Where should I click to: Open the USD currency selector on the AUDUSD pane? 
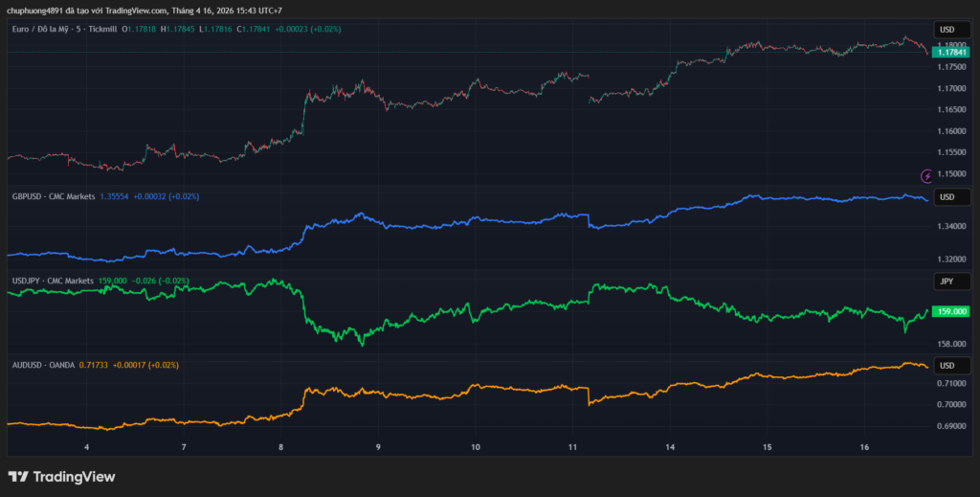coord(947,366)
